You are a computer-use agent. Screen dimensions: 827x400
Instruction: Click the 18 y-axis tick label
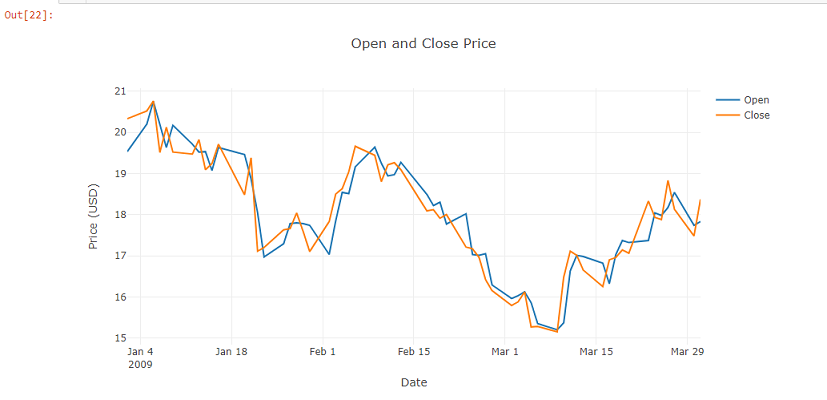120,215
